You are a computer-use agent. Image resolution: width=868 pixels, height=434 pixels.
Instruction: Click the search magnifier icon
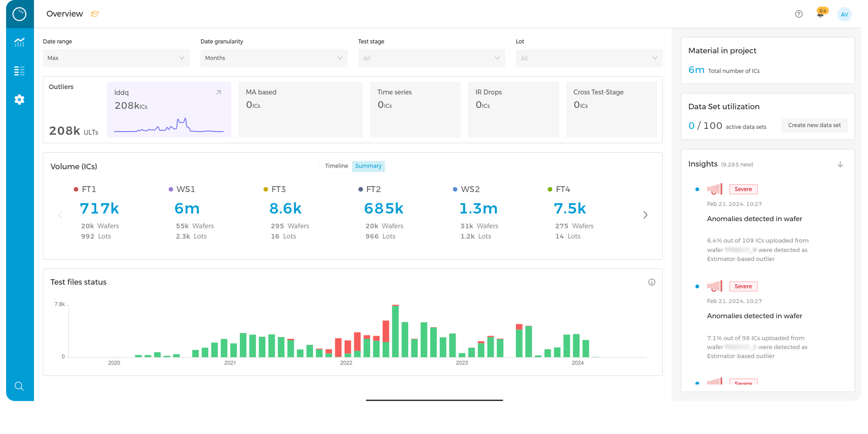pyautogui.click(x=19, y=386)
